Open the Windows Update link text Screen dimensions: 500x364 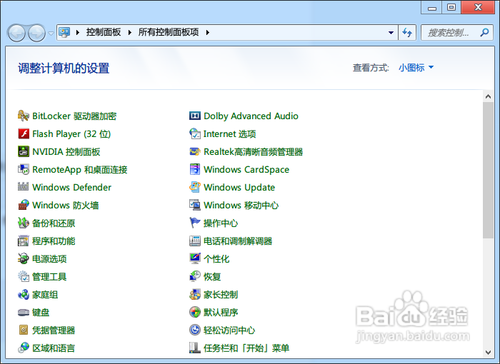pos(239,187)
